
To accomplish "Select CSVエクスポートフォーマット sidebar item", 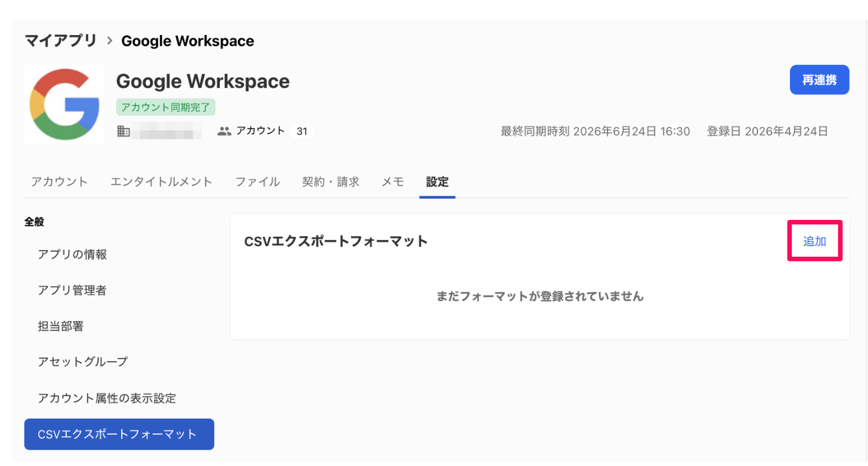I will click(x=119, y=434).
